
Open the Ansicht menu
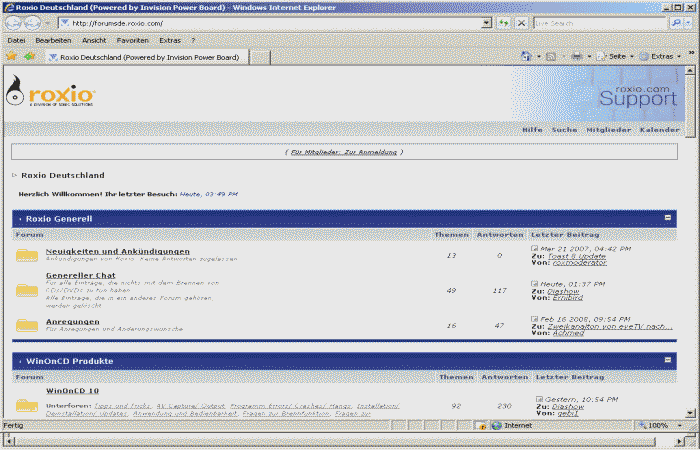94,40
